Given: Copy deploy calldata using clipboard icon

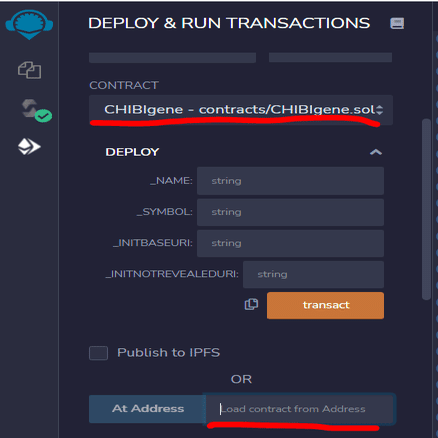Looking at the screenshot, I should pos(251,304).
